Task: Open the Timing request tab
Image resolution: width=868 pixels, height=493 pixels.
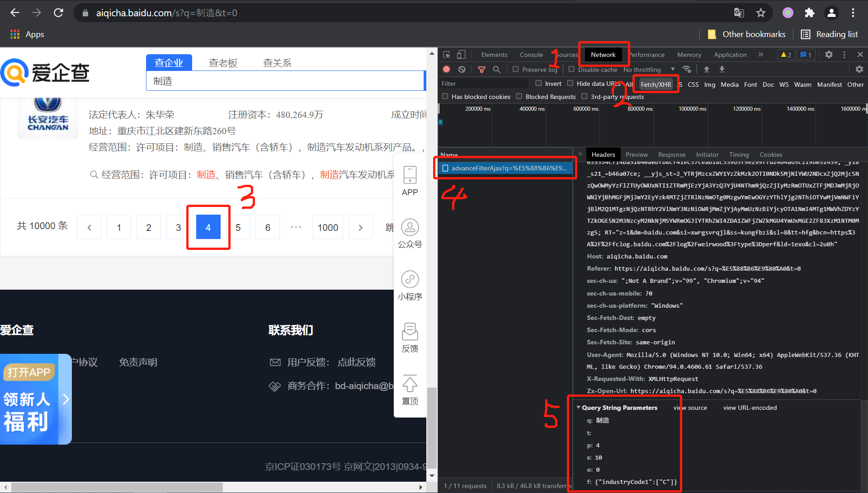Action: pos(739,155)
